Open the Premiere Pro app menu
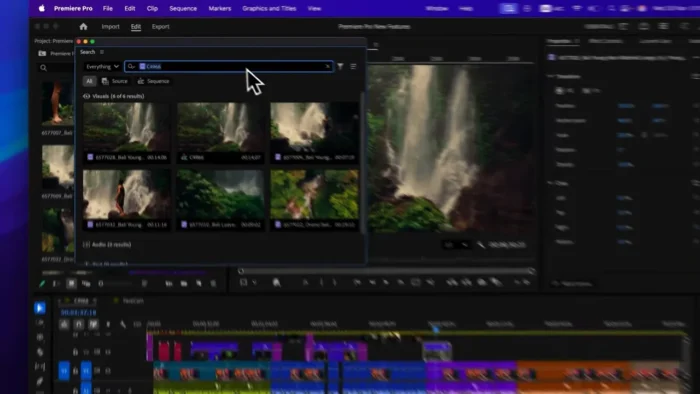This screenshot has height=394, width=700. tap(73, 8)
